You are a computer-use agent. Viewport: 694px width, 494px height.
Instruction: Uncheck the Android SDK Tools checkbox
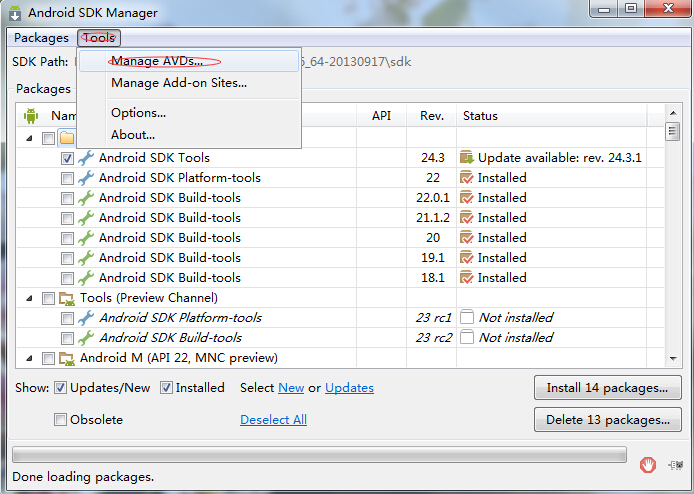67,158
